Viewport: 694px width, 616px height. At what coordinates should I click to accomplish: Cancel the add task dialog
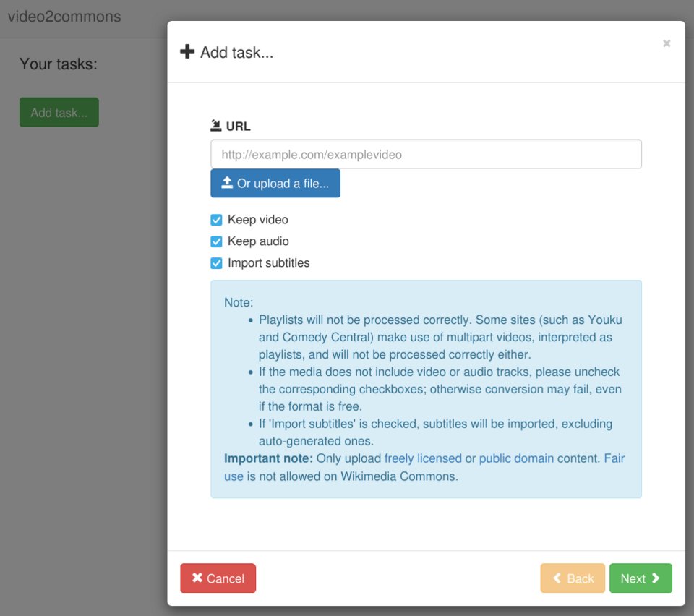[218, 578]
